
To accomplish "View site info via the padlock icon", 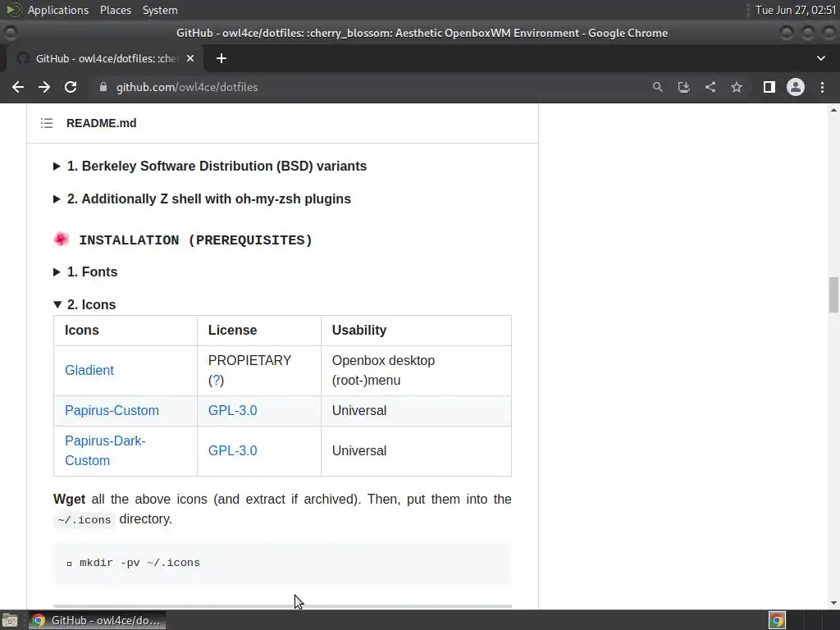I will [103, 87].
